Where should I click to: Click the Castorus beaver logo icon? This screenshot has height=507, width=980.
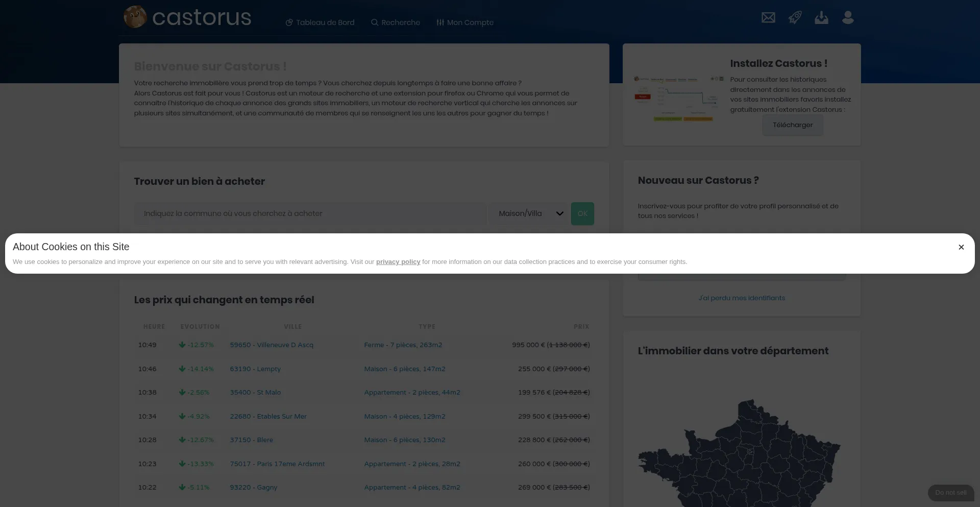pos(135,17)
